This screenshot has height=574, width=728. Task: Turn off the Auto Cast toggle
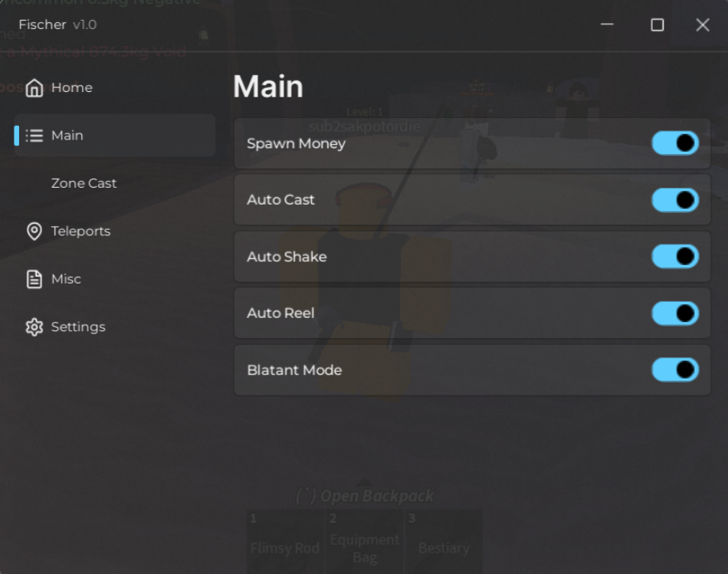(675, 200)
